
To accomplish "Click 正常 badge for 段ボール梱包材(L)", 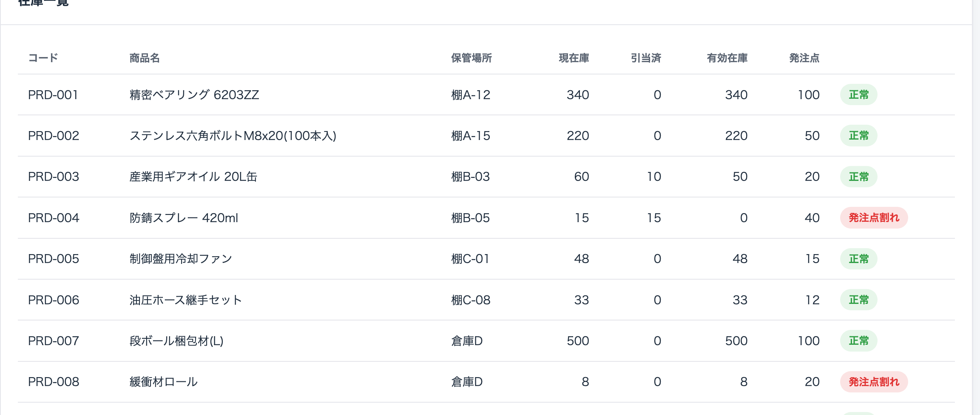I will pyautogui.click(x=858, y=341).
